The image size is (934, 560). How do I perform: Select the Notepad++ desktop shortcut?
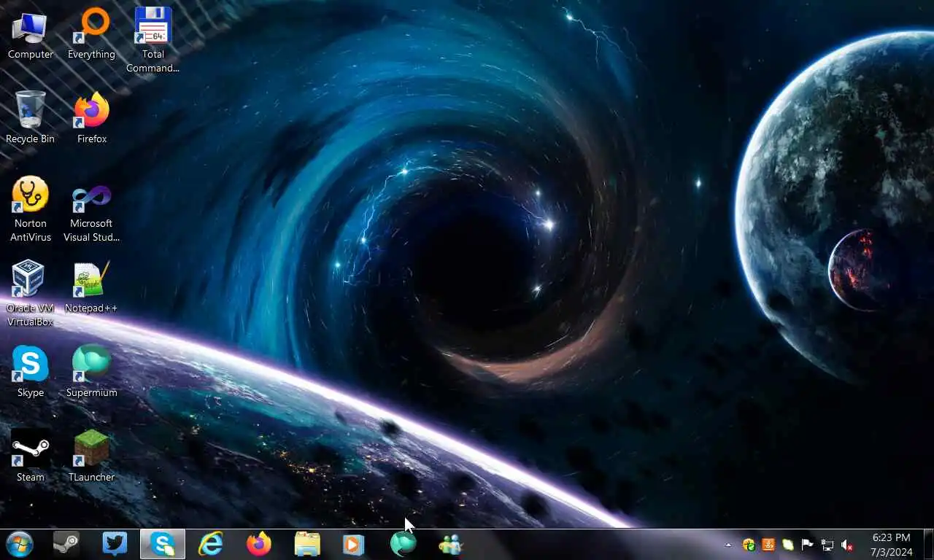click(91, 287)
